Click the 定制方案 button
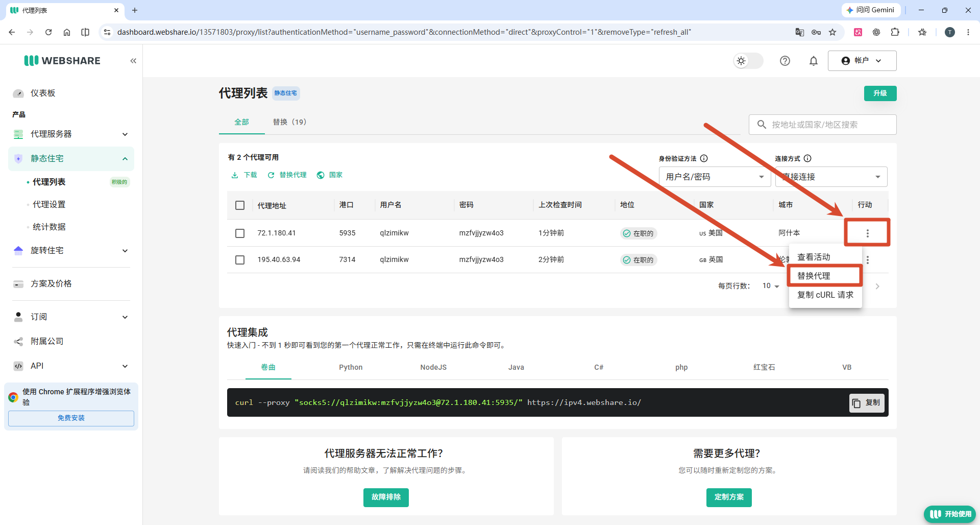 click(x=729, y=497)
